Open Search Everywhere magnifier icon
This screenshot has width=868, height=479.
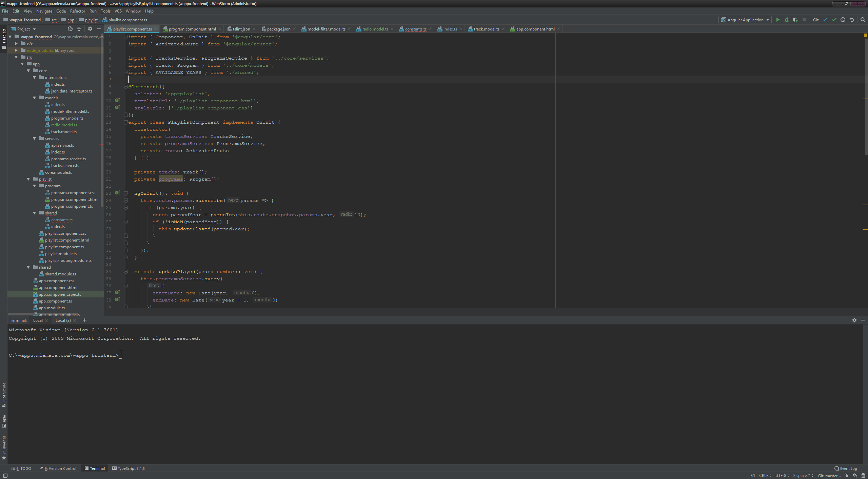pos(863,20)
